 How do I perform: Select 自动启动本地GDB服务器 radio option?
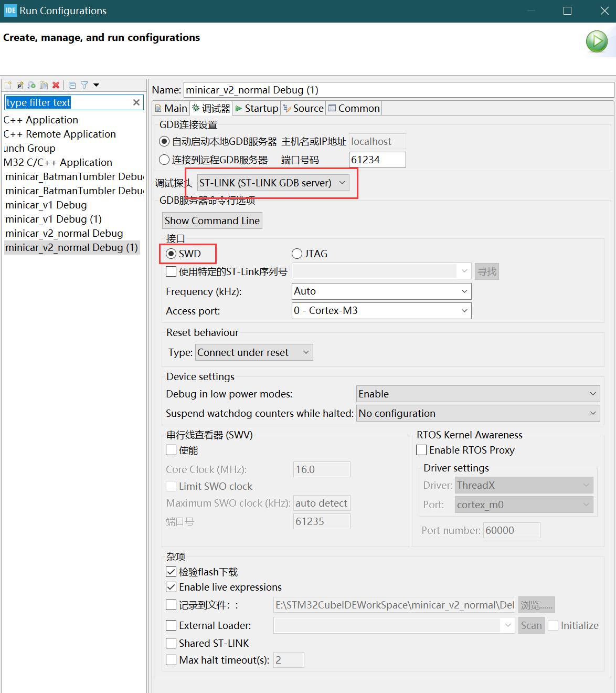pos(164,141)
